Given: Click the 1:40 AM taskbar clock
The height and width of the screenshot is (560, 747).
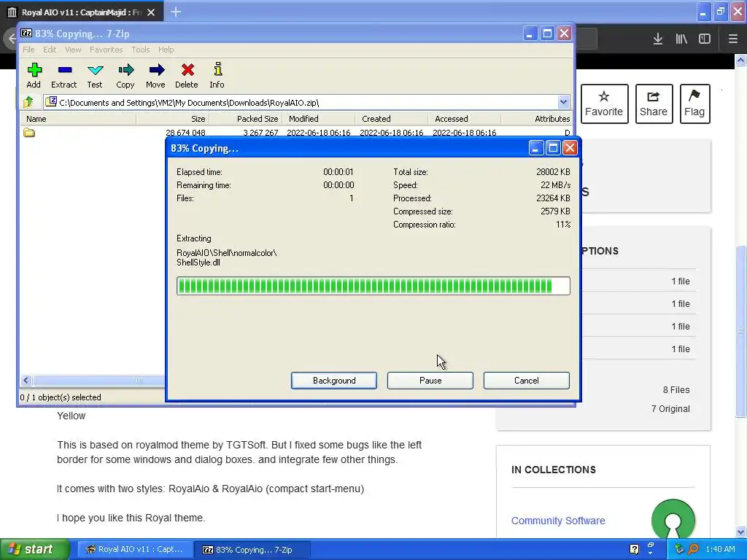Looking at the screenshot, I should point(720,549).
